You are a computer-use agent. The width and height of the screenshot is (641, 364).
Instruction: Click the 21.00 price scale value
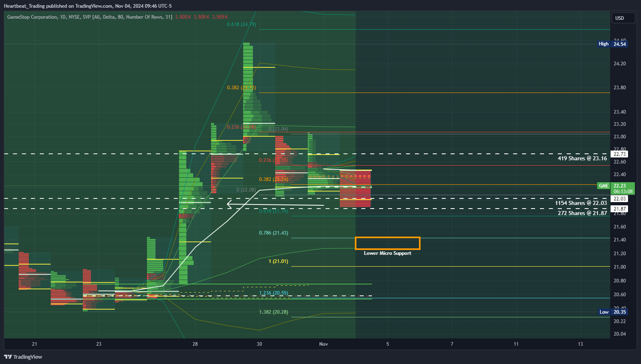click(619, 267)
